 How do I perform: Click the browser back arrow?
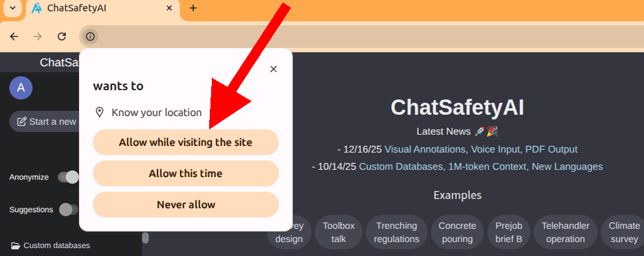[x=14, y=36]
